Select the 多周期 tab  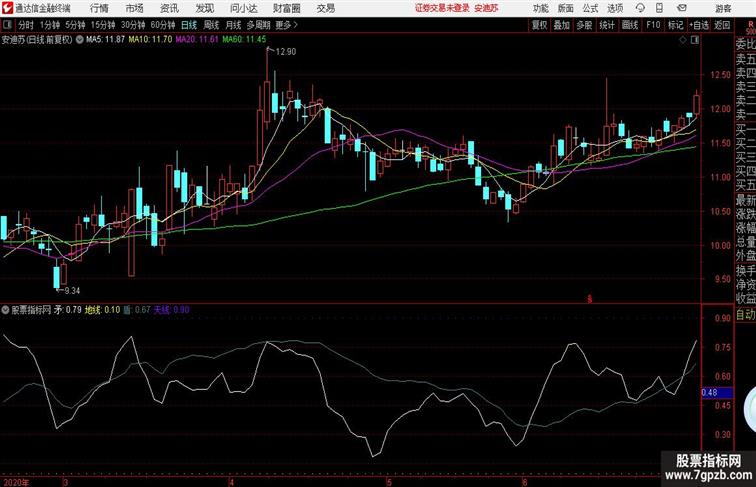[x=258, y=25]
